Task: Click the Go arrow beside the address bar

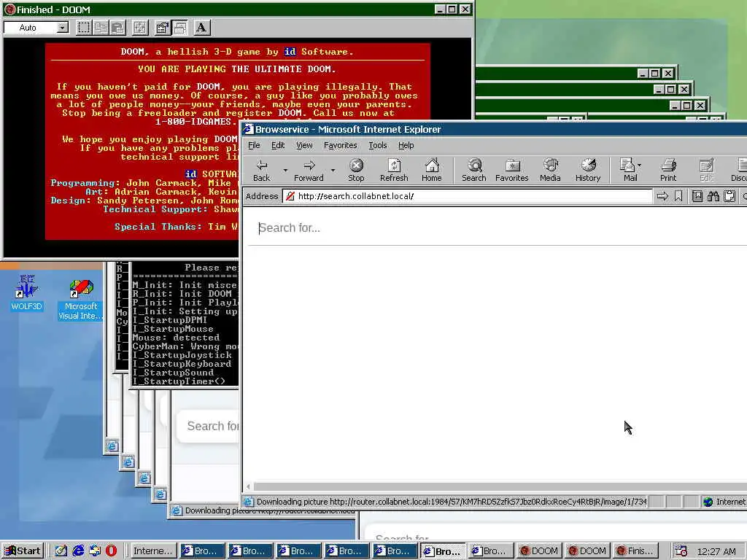Action: pos(662,196)
